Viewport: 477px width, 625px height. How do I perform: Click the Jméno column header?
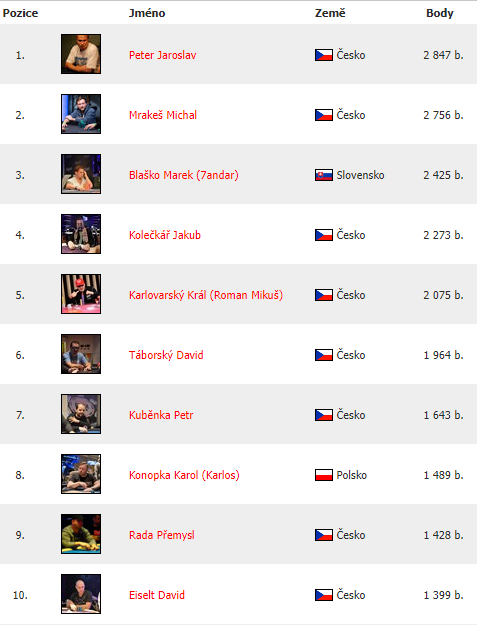(x=147, y=13)
